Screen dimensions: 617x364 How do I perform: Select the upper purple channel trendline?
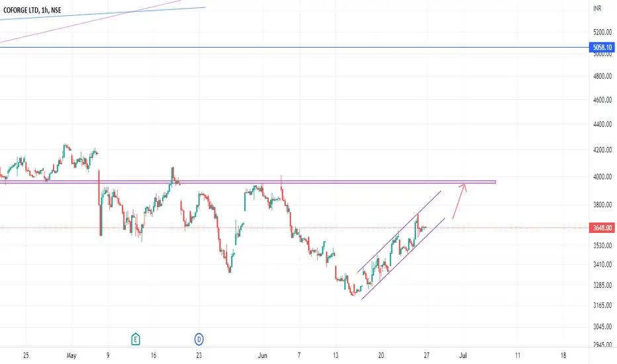click(x=399, y=232)
